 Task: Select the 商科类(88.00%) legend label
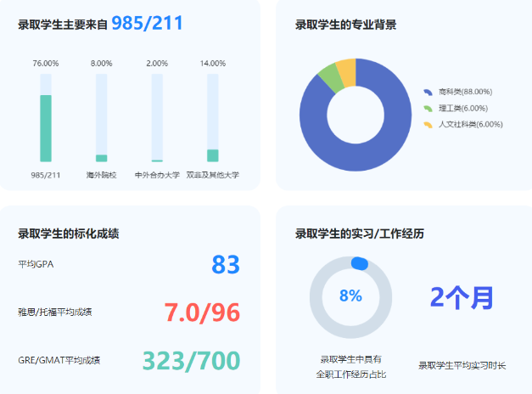pos(465,92)
